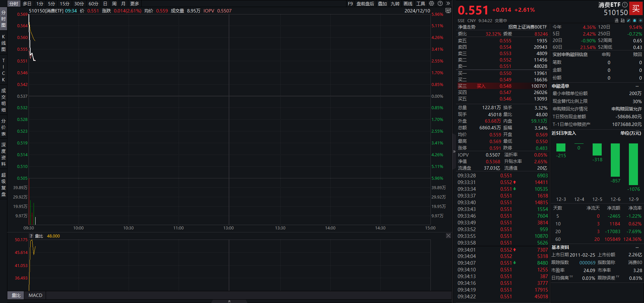The image size is (644, 303).
Task: Toggle the 盘前盘后 display option
Action: click(x=365, y=4)
